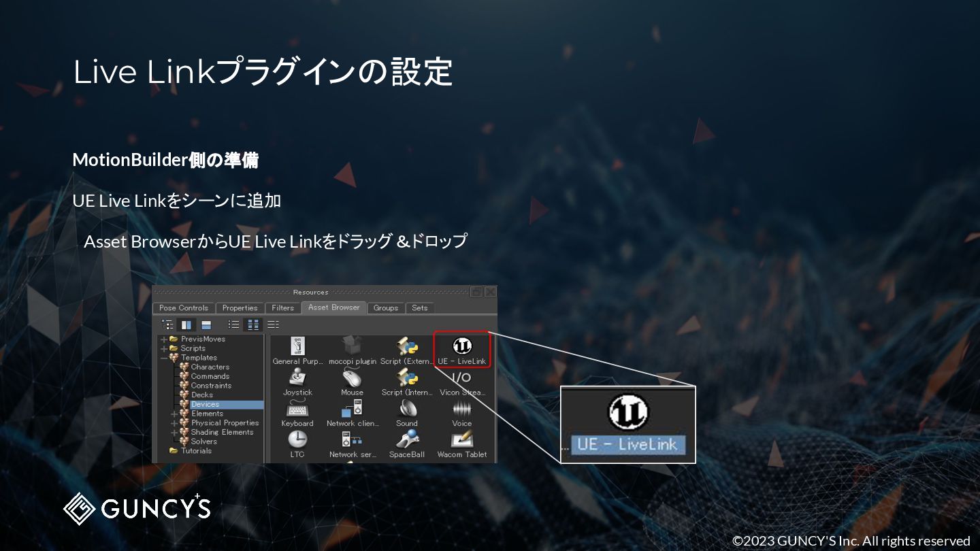Select the Script (Internal) device icon
This screenshot has width=980, height=551.
coord(407,377)
